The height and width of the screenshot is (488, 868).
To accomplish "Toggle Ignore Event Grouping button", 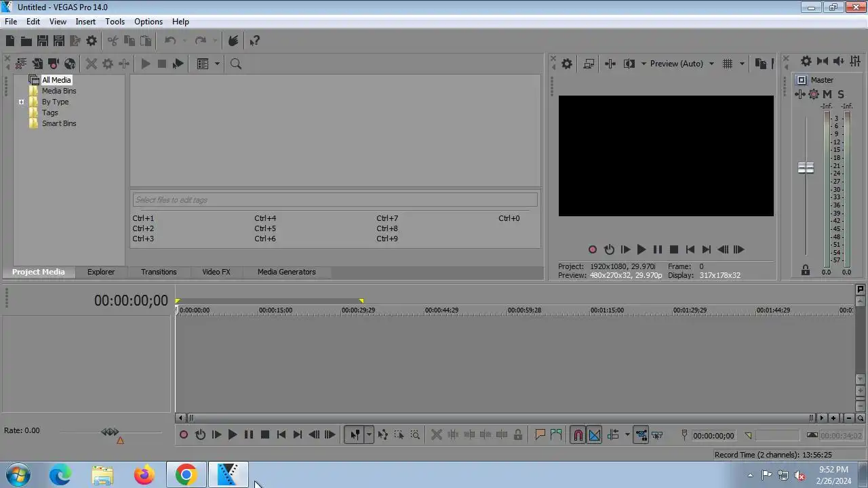I will click(x=657, y=435).
